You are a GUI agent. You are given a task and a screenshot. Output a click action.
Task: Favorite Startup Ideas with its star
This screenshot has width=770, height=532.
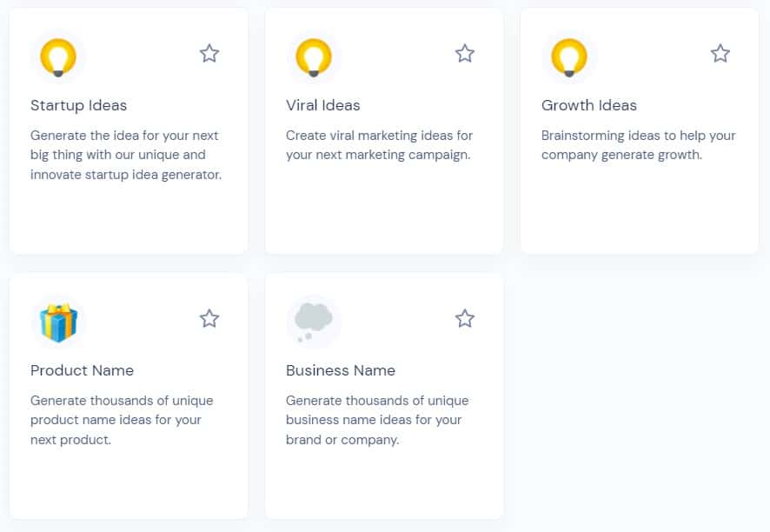pyautogui.click(x=209, y=54)
